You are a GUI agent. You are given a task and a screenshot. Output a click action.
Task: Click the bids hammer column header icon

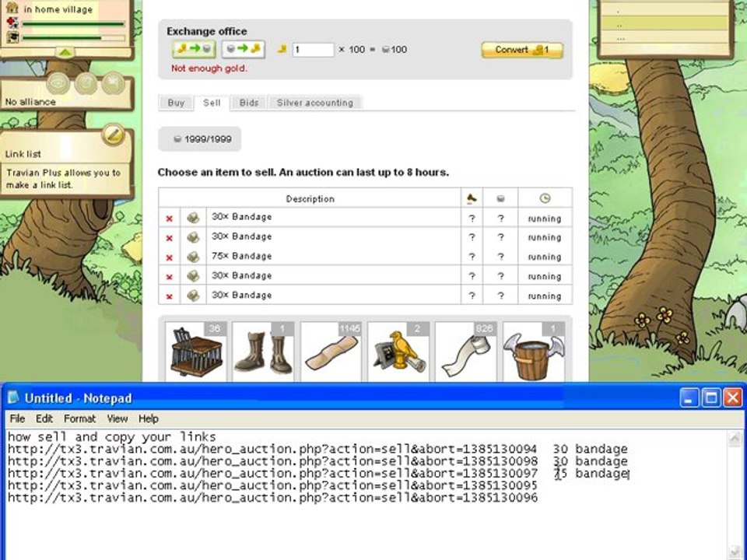[x=472, y=198]
